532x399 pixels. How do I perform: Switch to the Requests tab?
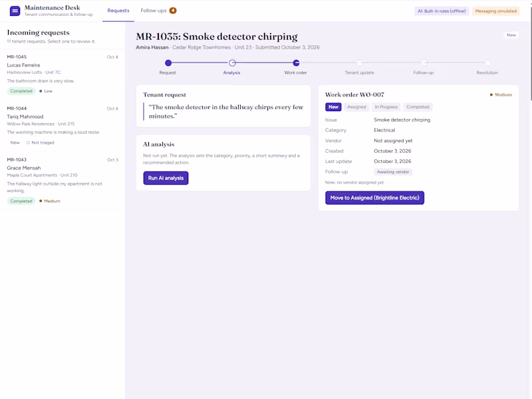(x=118, y=11)
